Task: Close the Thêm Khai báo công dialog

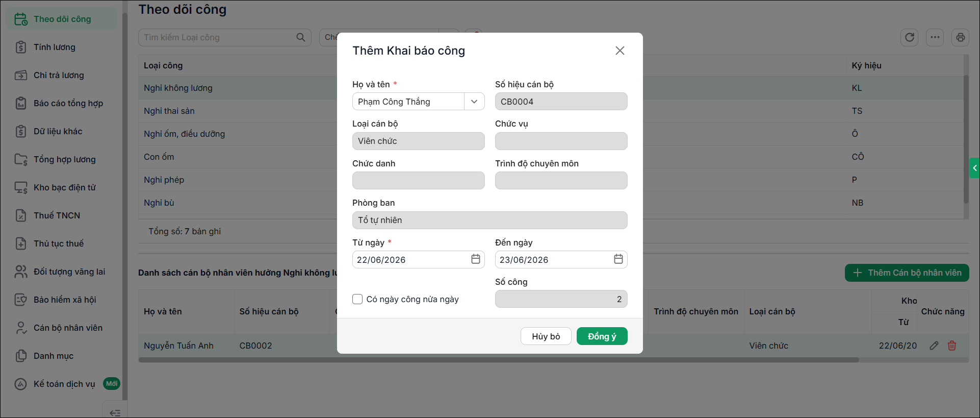Action: (620, 51)
